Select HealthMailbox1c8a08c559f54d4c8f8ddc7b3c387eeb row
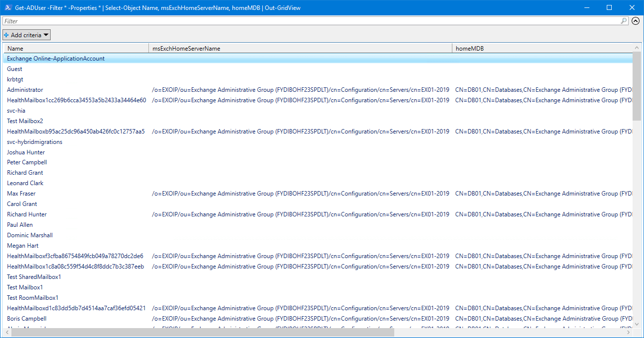Image resolution: width=644 pixels, height=338 pixels. tap(318, 267)
